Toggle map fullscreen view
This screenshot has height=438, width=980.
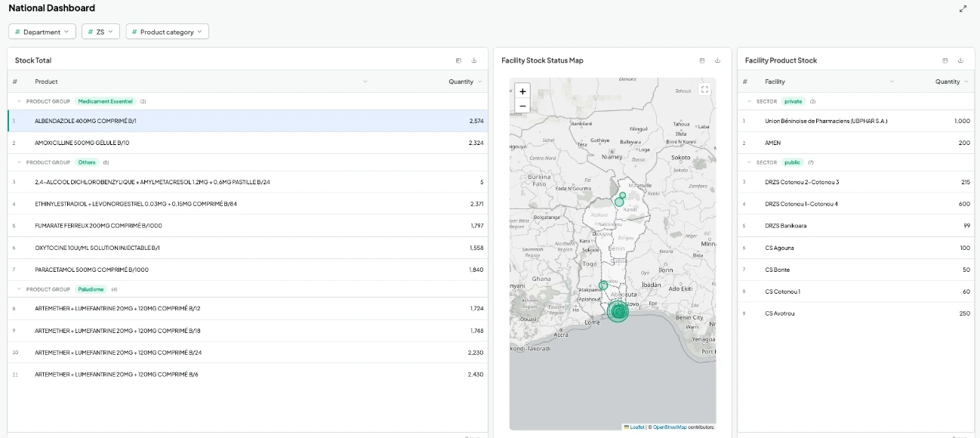pyautogui.click(x=704, y=89)
